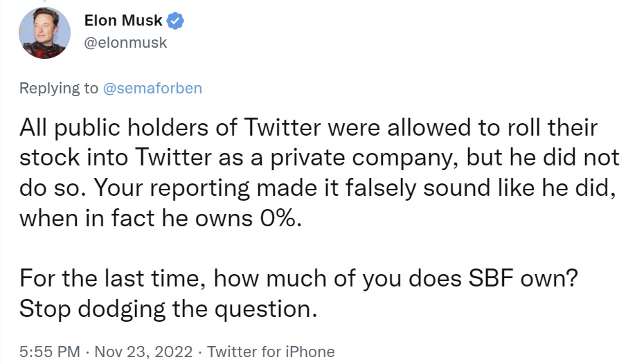637x364 pixels.
Task: Click the 'Replying to' label
Action: (59, 88)
